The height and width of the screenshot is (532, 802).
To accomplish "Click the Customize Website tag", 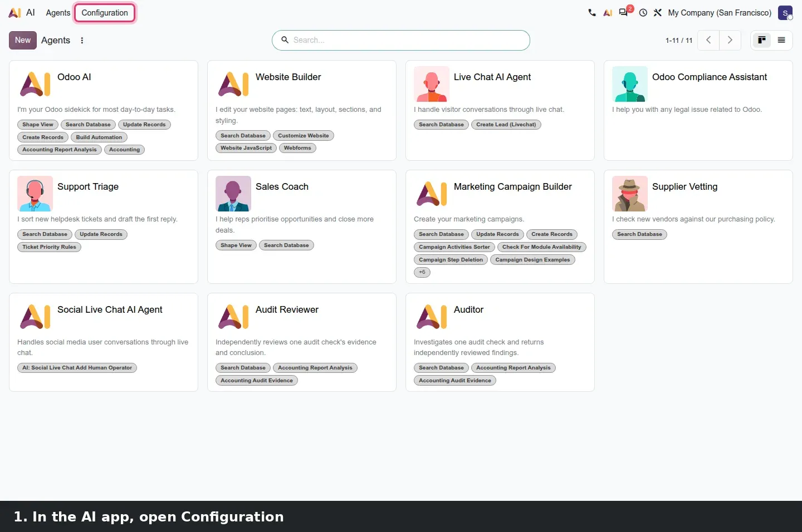I will tap(304, 136).
